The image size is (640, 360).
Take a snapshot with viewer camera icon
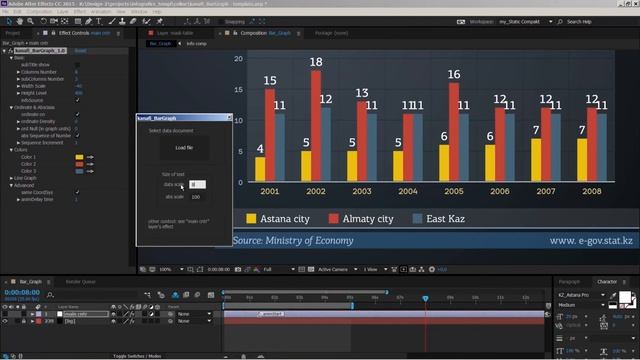click(238, 269)
